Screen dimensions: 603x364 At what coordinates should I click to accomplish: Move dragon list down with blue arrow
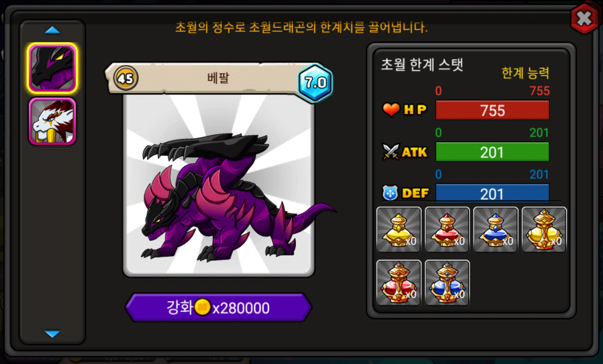[52, 334]
